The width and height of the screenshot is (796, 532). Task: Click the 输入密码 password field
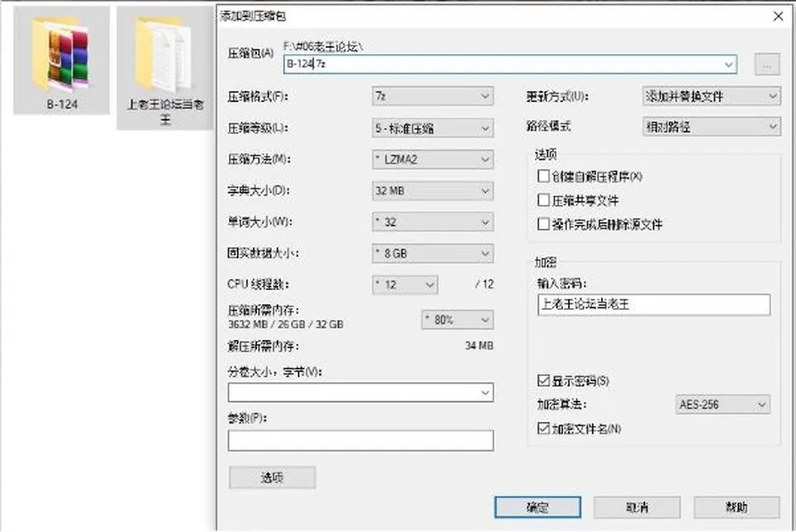tap(654, 305)
